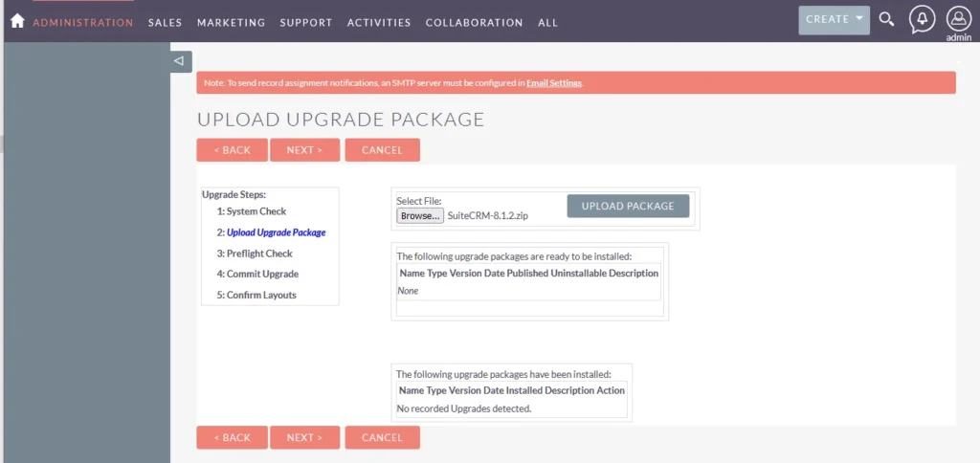Click Browse to select a file
The image size is (980, 463).
point(420,216)
